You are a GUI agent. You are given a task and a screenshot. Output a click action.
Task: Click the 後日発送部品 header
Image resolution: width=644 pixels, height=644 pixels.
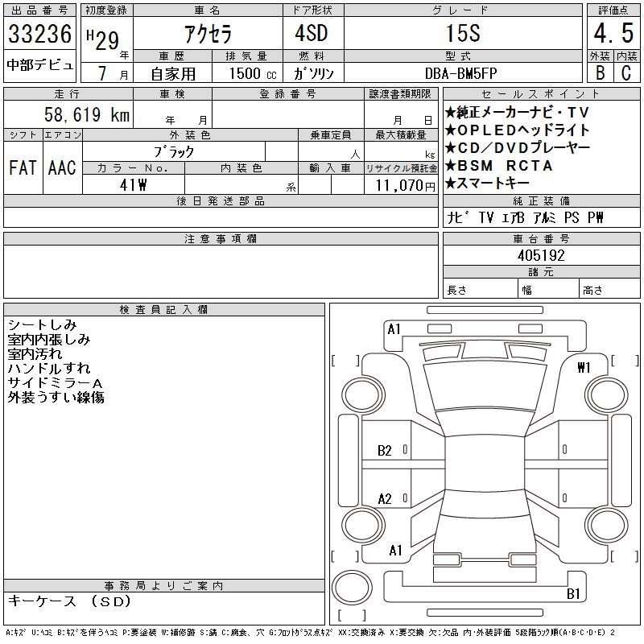coord(221,200)
